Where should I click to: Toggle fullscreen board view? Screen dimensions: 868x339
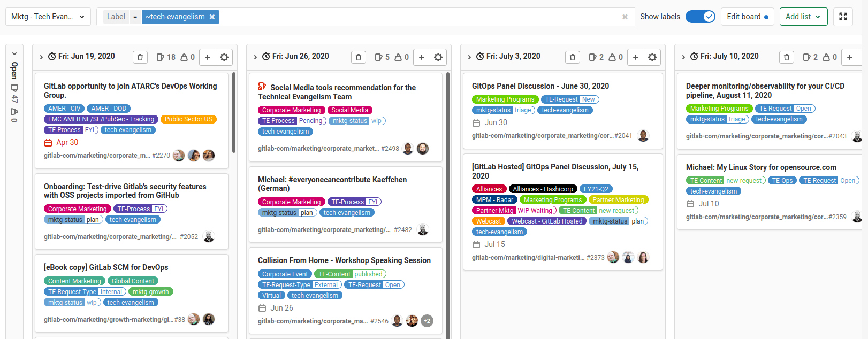click(x=843, y=17)
